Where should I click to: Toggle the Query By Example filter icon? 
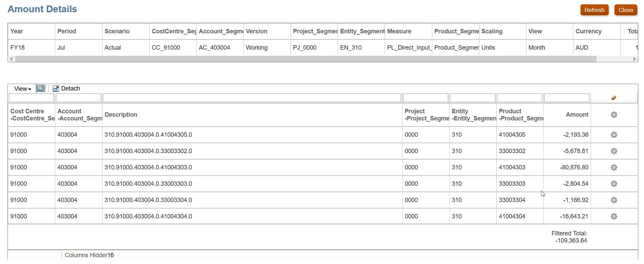41,89
